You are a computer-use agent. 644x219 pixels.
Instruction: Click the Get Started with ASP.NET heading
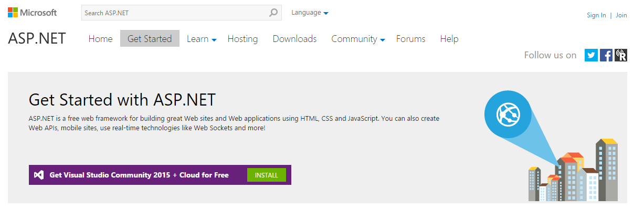pos(122,100)
